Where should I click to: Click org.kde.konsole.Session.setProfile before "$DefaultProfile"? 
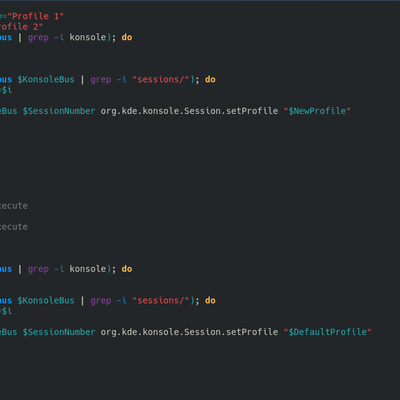pyautogui.click(x=189, y=332)
